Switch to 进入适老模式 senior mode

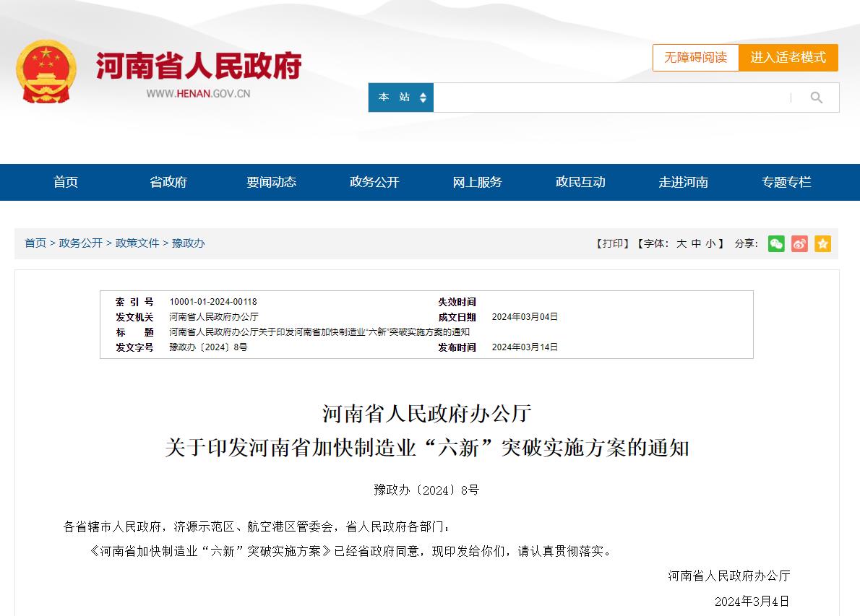pos(788,58)
